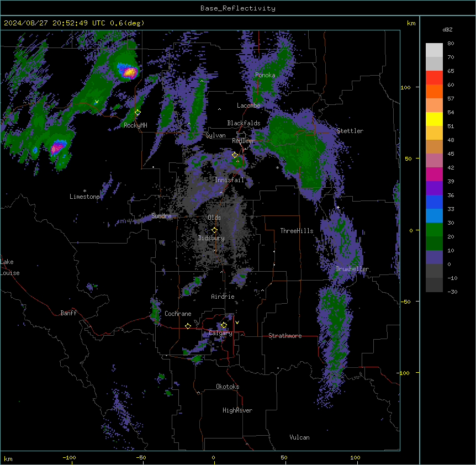Select the orange 57-60 dBZ legend swatch
476x465 pixels.
tap(434, 92)
